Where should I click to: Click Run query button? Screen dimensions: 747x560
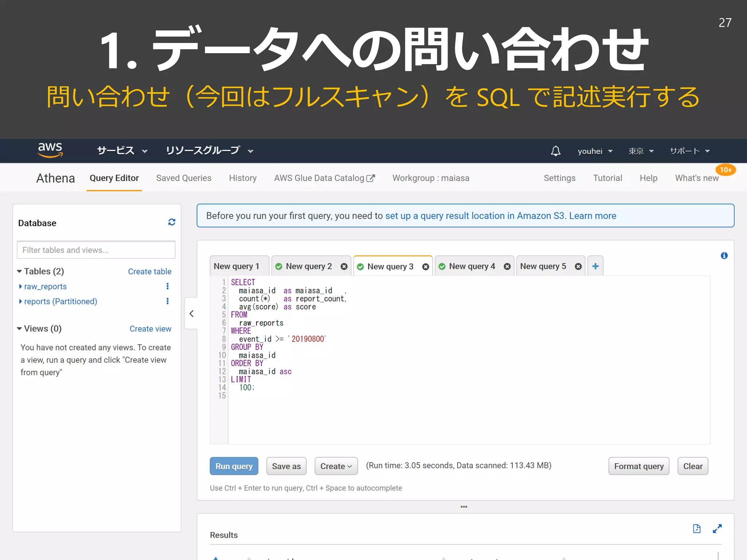(x=234, y=466)
